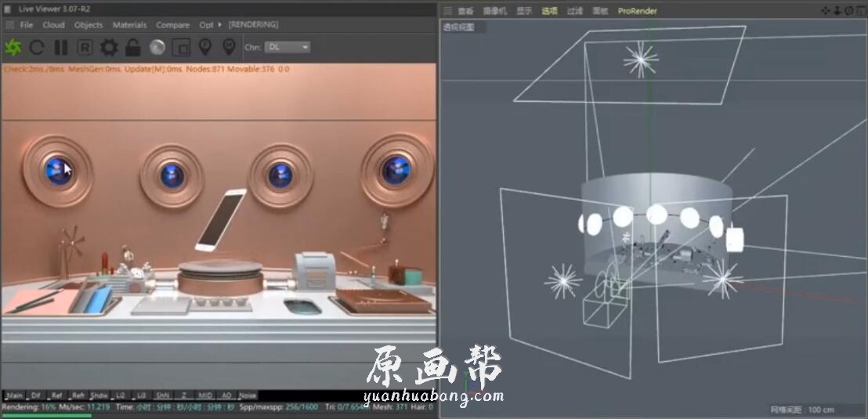Select the pick focus pin icon
Viewport: 868px width, 419px height.
point(205,48)
